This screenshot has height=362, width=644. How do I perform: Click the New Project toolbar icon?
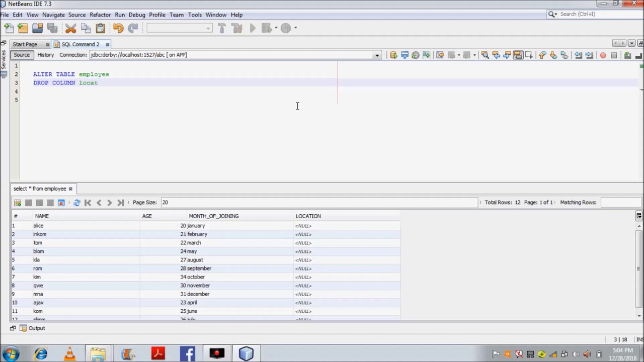pyautogui.click(x=23, y=28)
